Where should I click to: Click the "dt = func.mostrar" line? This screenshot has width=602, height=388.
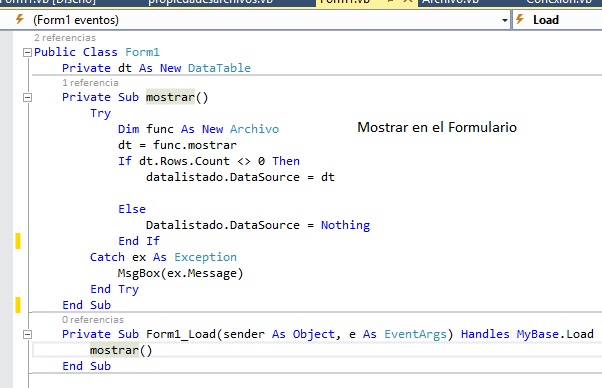click(x=177, y=145)
